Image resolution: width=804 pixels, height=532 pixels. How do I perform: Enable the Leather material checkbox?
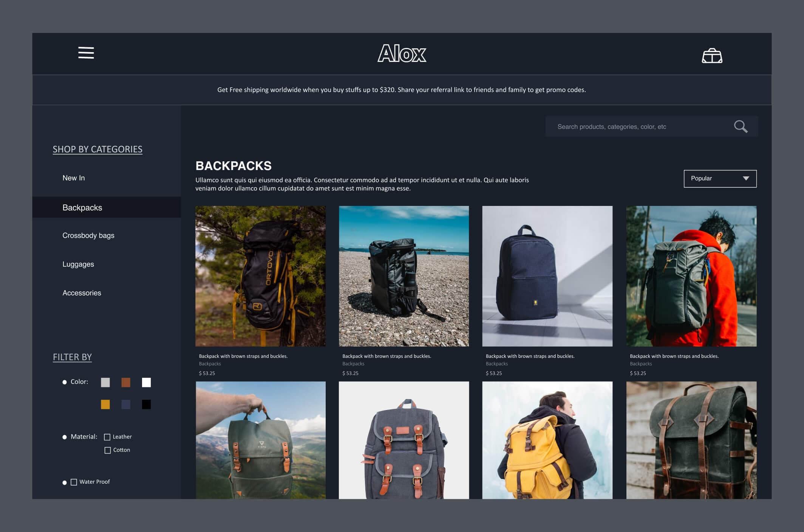click(x=106, y=436)
